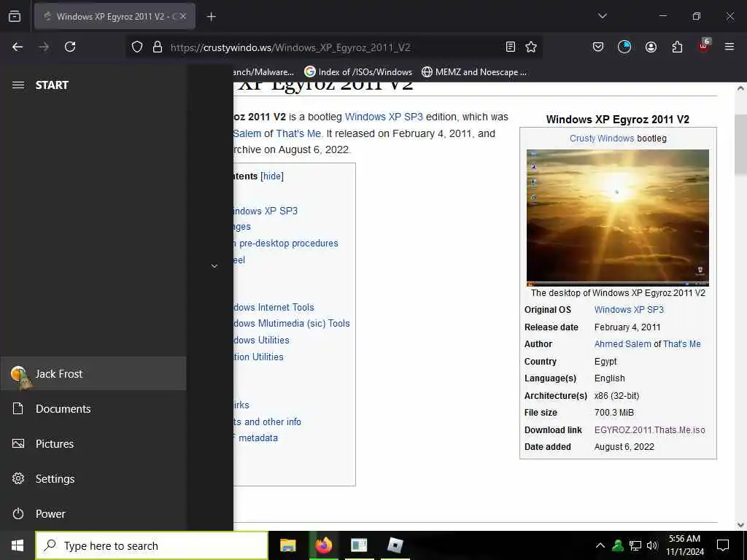Viewport: 747px width, 560px height.
Task: Go back with the back arrow
Action: point(18,47)
